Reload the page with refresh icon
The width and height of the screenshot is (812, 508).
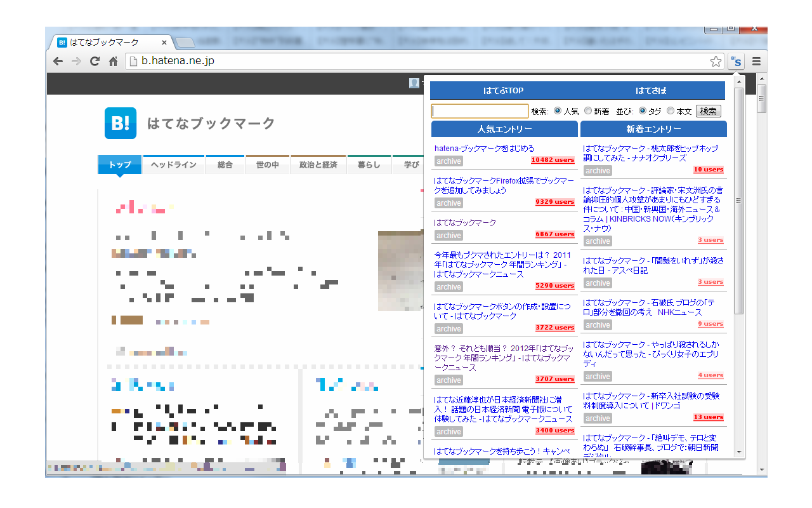[x=95, y=62]
